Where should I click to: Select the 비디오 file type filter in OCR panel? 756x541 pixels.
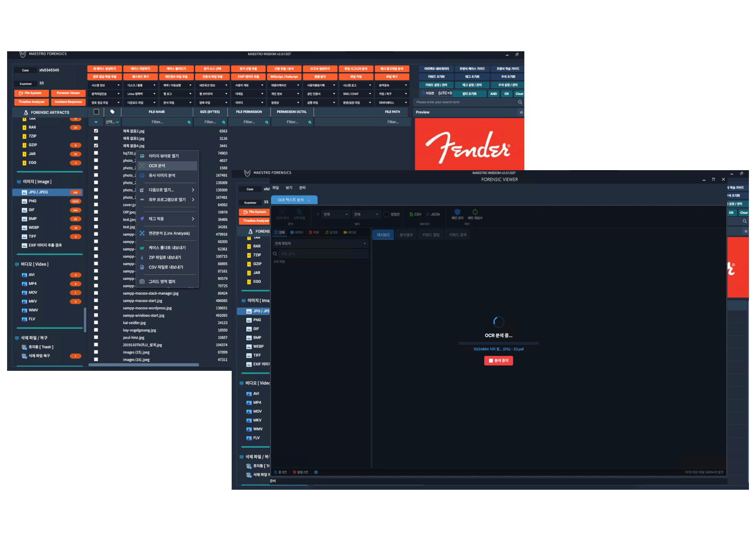point(350,232)
